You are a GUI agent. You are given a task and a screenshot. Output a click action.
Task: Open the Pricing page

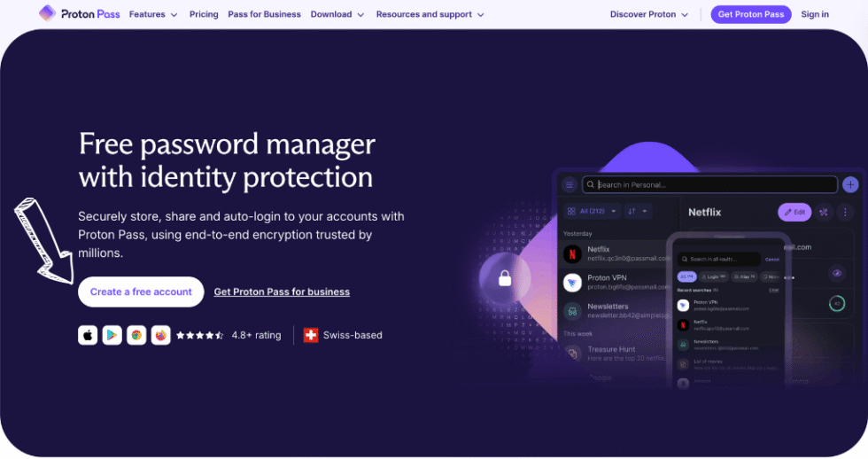[x=204, y=14]
